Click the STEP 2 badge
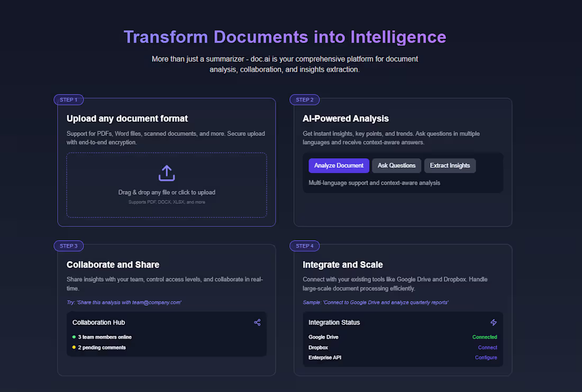This screenshot has width=582, height=392. click(305, 99)
